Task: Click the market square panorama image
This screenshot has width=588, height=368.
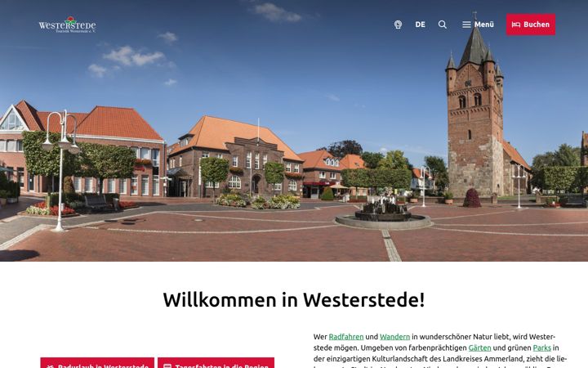Action: (294, 131)
